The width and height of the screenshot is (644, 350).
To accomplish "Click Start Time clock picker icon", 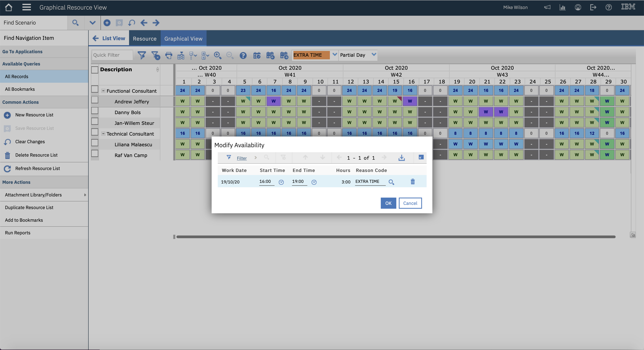I will (x=281, y=182).
